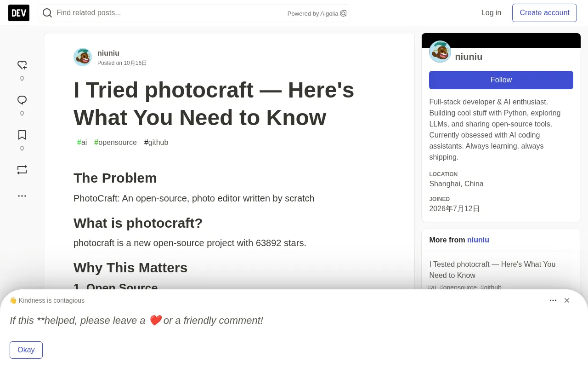588x368 pixels.
Task: Click 'What is photocraft?' heading
Action: 138,223
